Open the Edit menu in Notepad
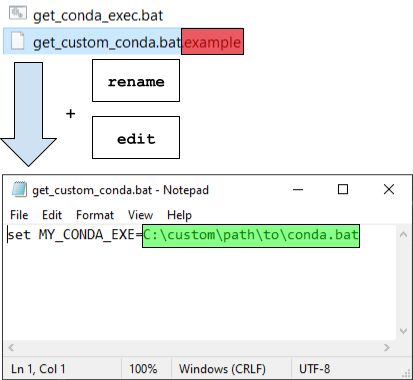 point(52,215)
